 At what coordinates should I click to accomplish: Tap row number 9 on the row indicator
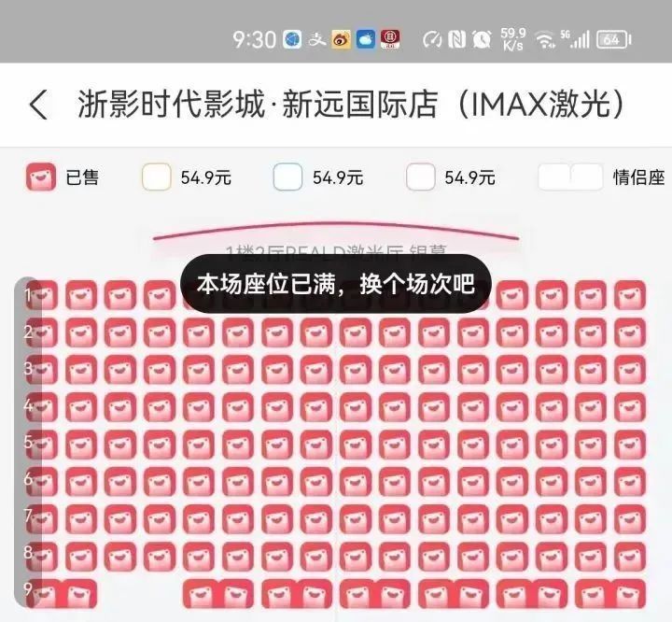(x=28, y=589)
